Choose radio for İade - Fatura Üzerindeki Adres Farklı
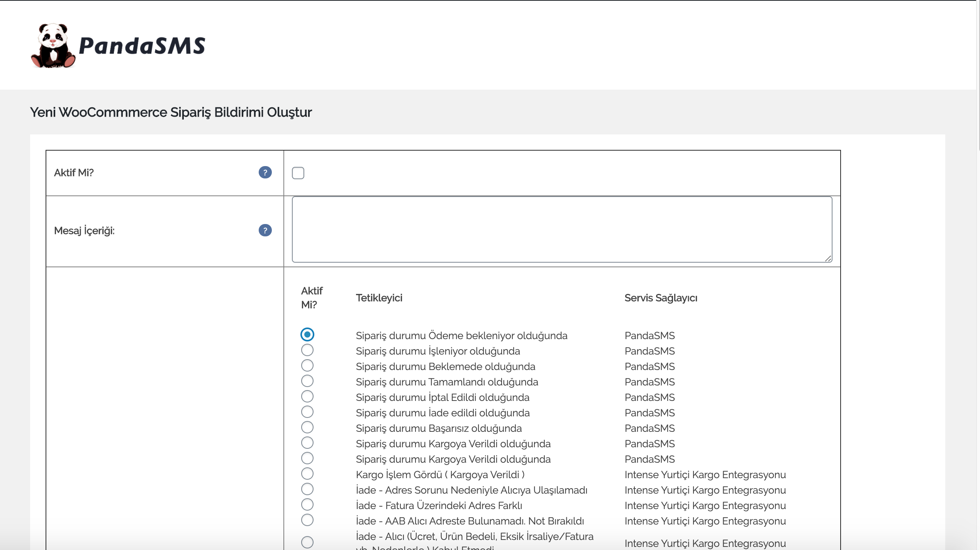 pyautogui.click(x=307, y=504)
